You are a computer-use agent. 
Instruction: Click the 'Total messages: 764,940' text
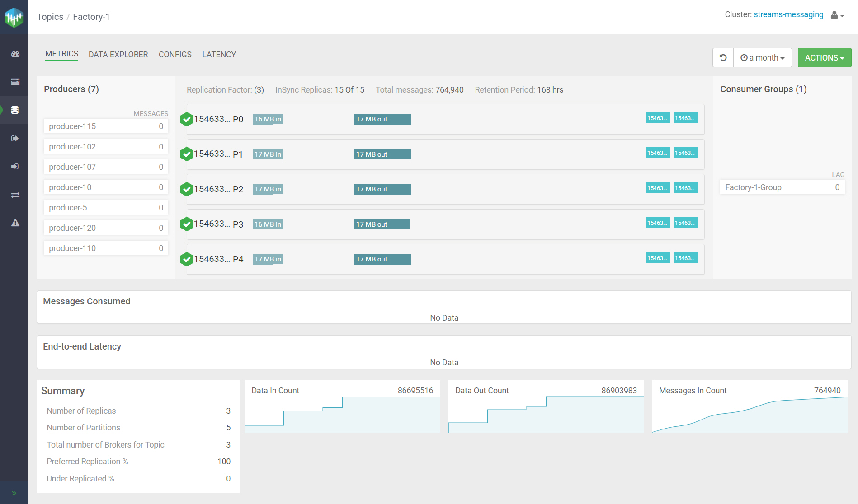(x=420, y=90)
